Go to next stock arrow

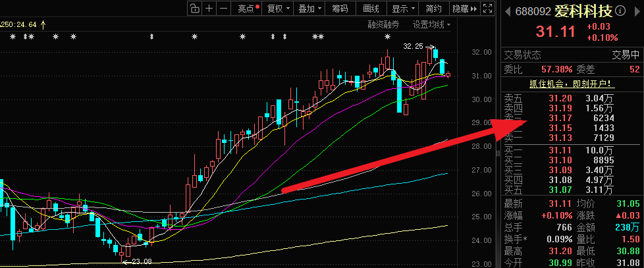pyautogui.click(x=638, y=11)
